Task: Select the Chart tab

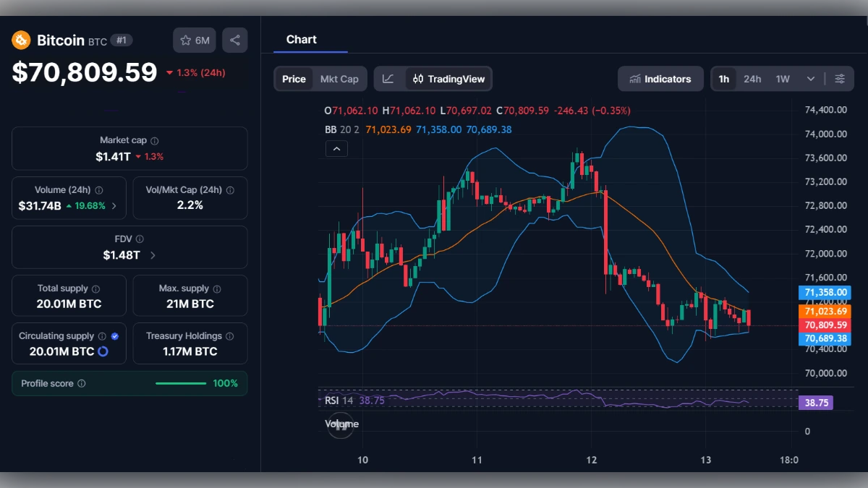Action: coord(301,40)
